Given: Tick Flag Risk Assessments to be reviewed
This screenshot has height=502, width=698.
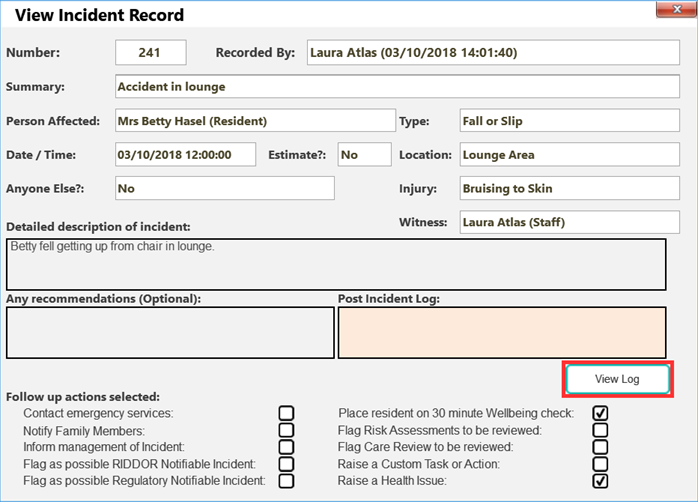Looking at the screenshot, I should tap(600, 430).
